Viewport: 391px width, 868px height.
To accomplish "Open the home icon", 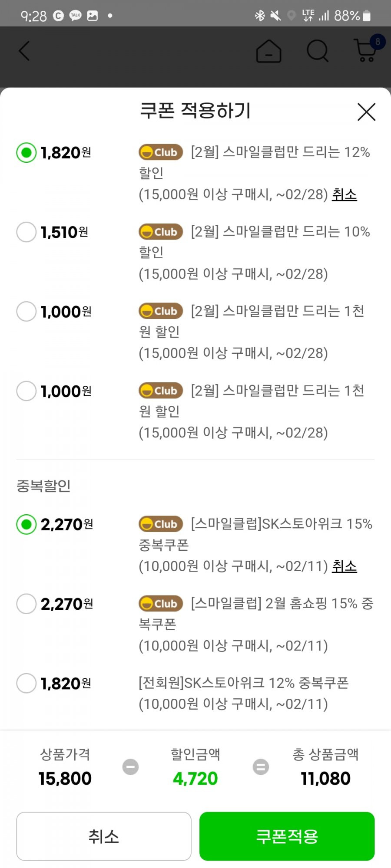I will point(268,51).
